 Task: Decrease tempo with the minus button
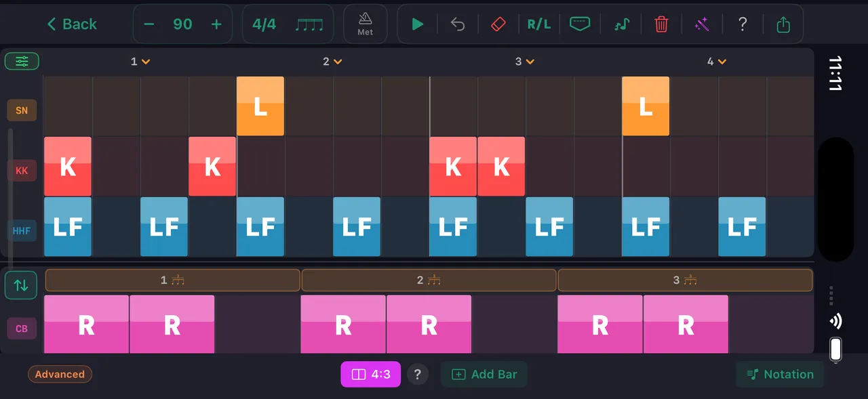pyautogui.click(x=149, y=24)
